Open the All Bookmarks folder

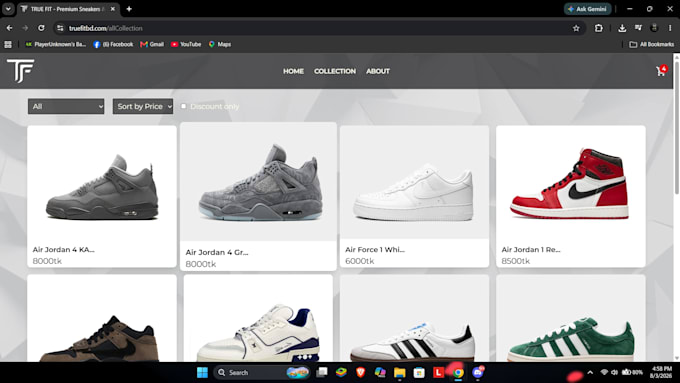tap(652, 44)
